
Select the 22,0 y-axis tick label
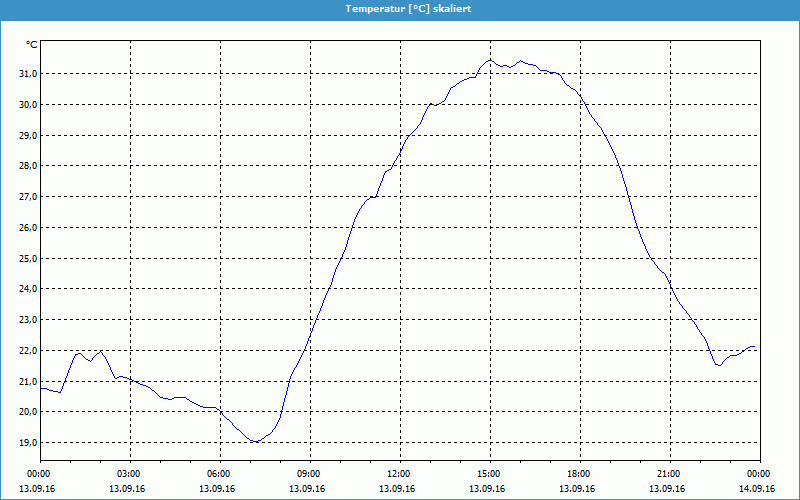[26, 351]
